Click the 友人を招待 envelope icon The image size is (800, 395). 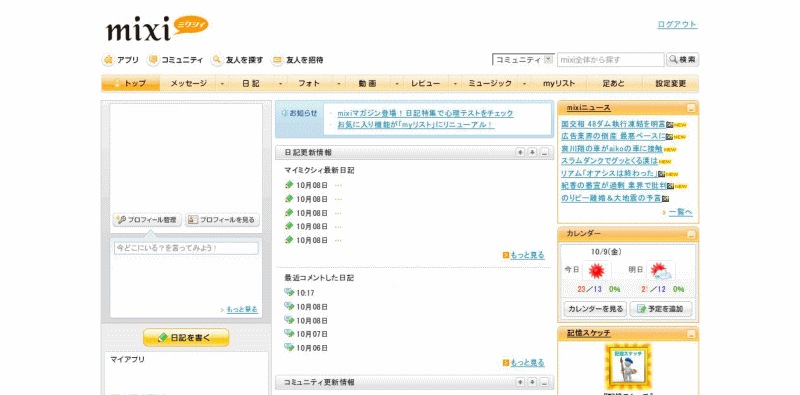[x=277, y=60]
